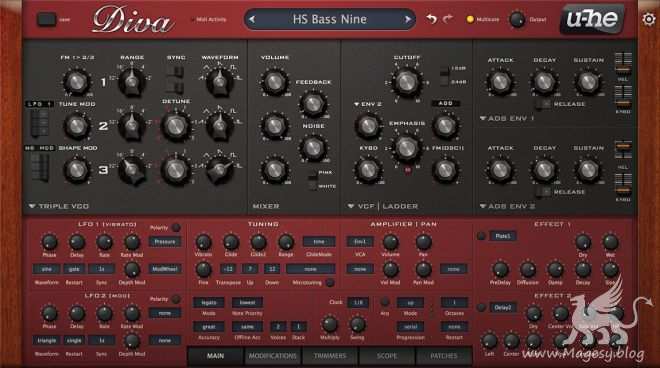Click the ENV 2 KYBD slider
The height and width of the screenshot is (368, 660).
(x=623, y=184)
